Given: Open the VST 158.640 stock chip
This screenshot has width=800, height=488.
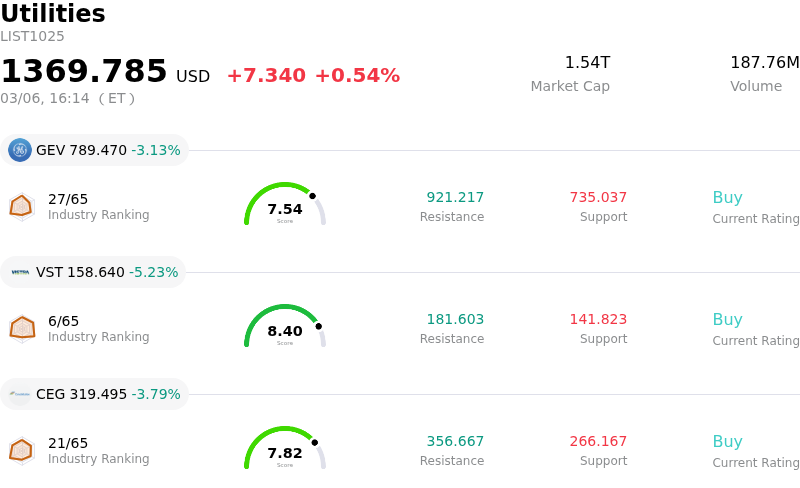Looking at the screenshot, I should pyautogui.click(x=94, y=272).
